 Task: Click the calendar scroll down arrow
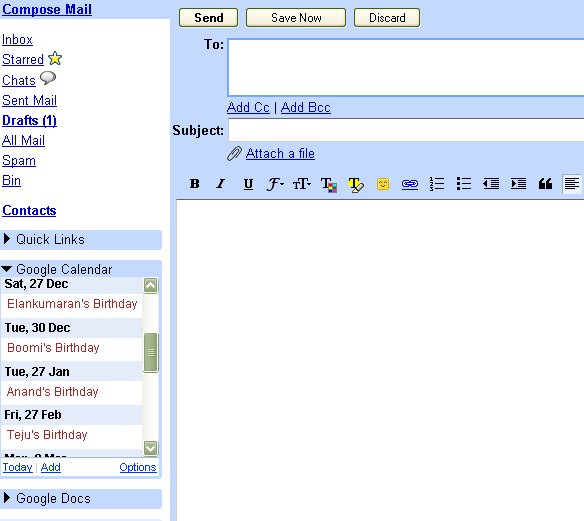pos(150,448)
